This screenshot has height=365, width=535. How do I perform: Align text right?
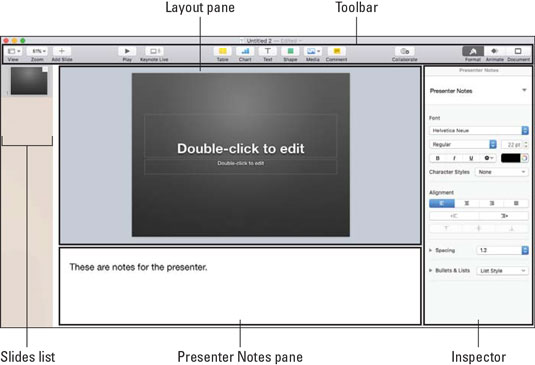pos(492,203)
